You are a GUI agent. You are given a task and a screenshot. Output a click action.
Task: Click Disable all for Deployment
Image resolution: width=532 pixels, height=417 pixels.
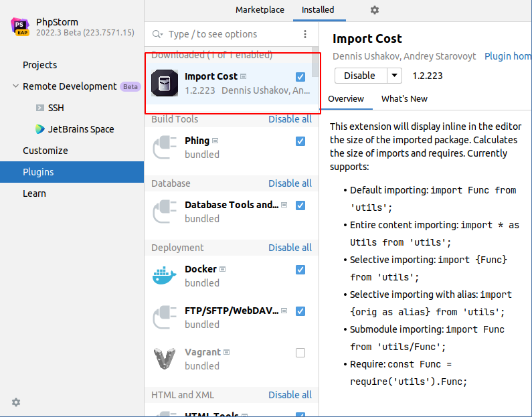pyautogui.click(x=290, y=248)
